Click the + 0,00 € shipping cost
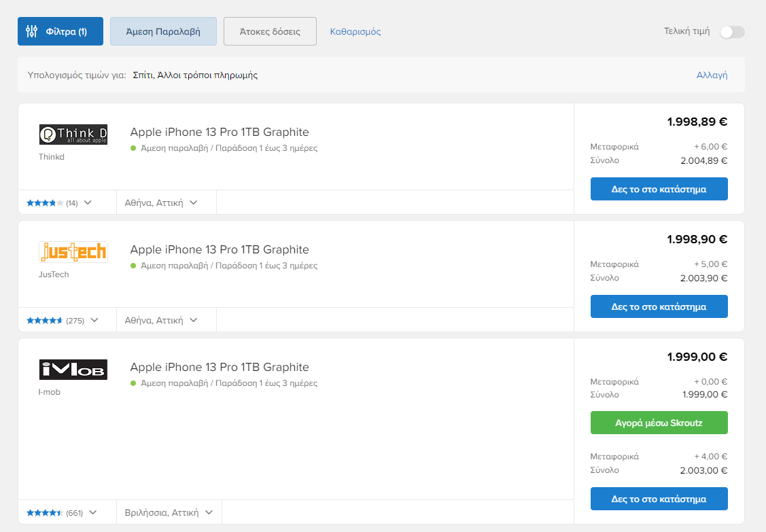 click(711, 382)
